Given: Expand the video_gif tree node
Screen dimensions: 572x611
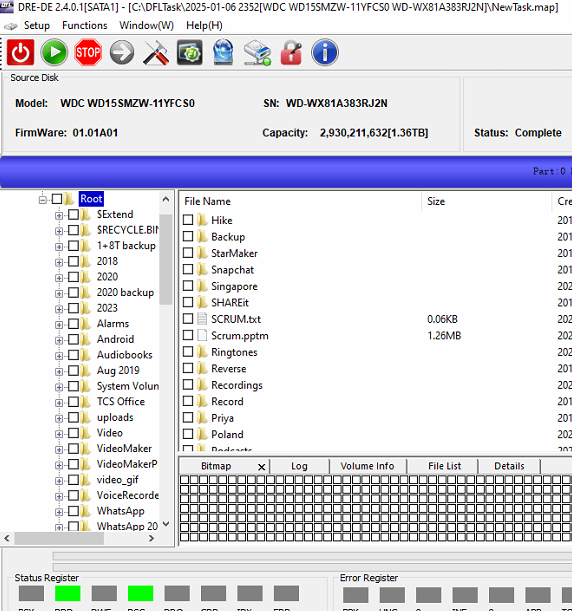Looking at the screenshot, I should [x=59, y=480].
